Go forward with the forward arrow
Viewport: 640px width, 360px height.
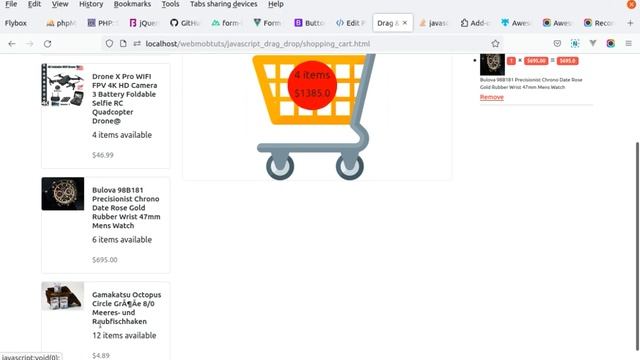click(x=30, y=44)
